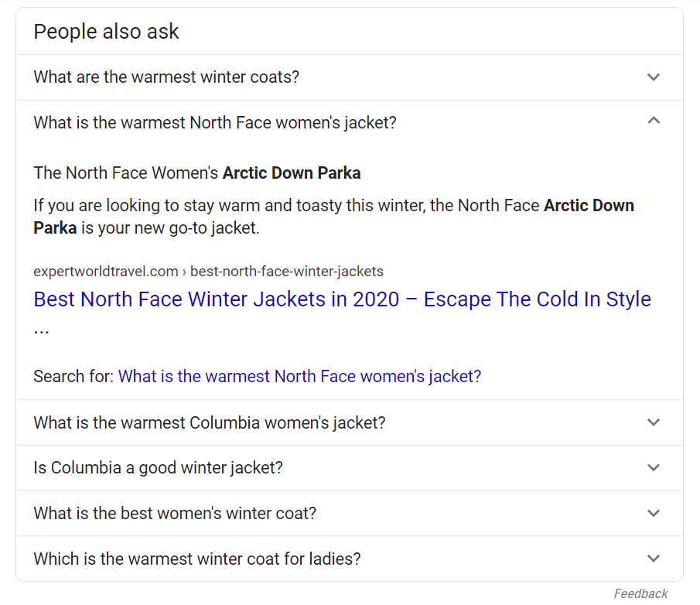
Task: Click the snippet paragraph about staying warm and toasty
Action: (333, 217)
